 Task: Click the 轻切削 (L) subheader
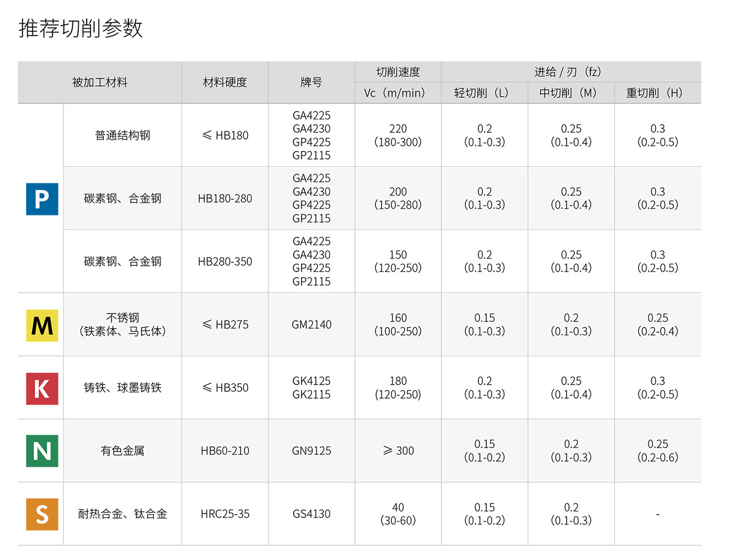[x=485, y=93]
